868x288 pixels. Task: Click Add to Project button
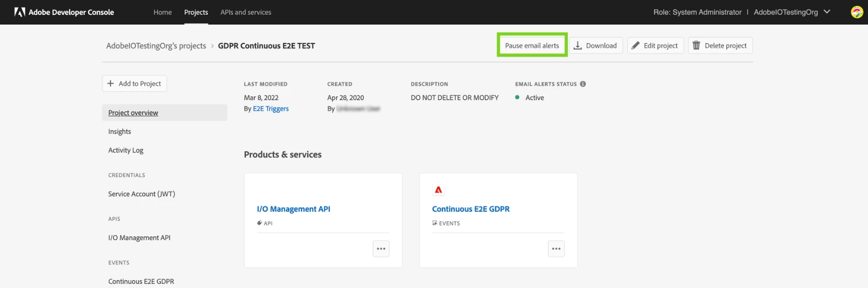135,83
